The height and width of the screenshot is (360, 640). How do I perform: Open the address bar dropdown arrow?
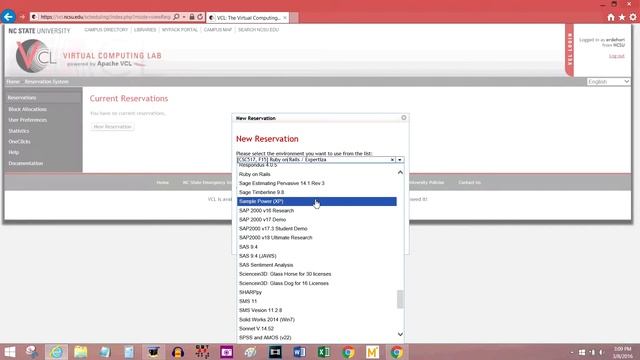click(x=184, y=17)
